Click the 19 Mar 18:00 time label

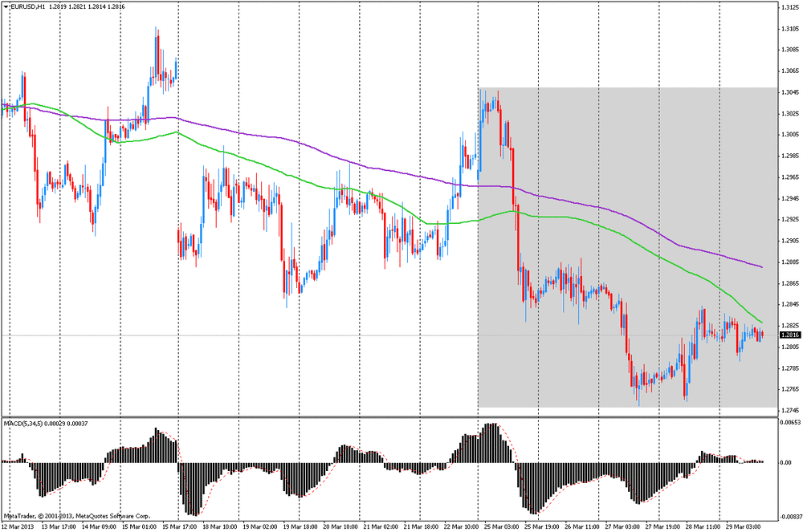click(300, 526)
